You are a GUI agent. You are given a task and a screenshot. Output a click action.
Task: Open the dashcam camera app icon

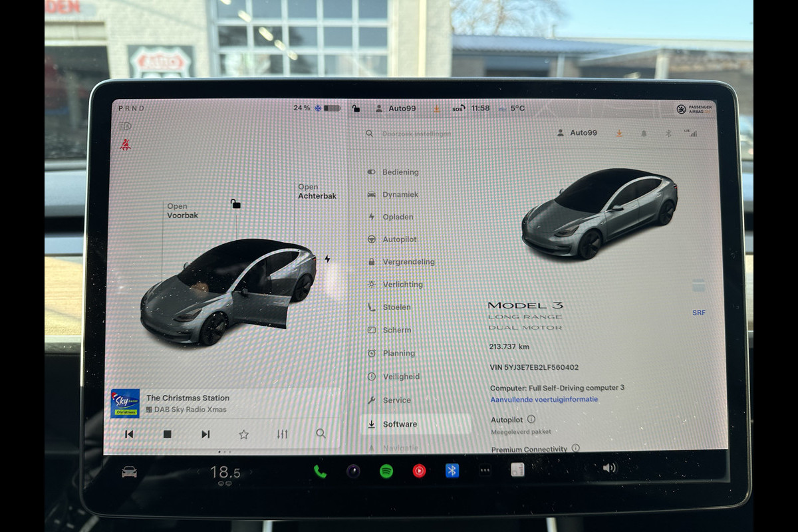[353, 471]
